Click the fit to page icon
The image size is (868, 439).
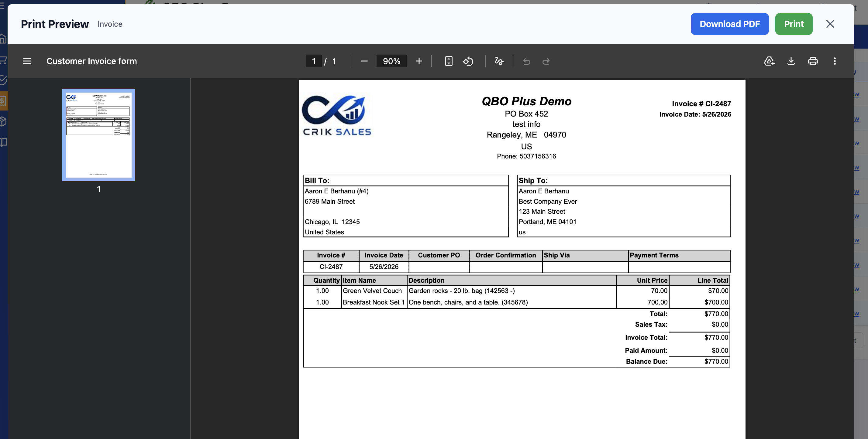[449, 61]
